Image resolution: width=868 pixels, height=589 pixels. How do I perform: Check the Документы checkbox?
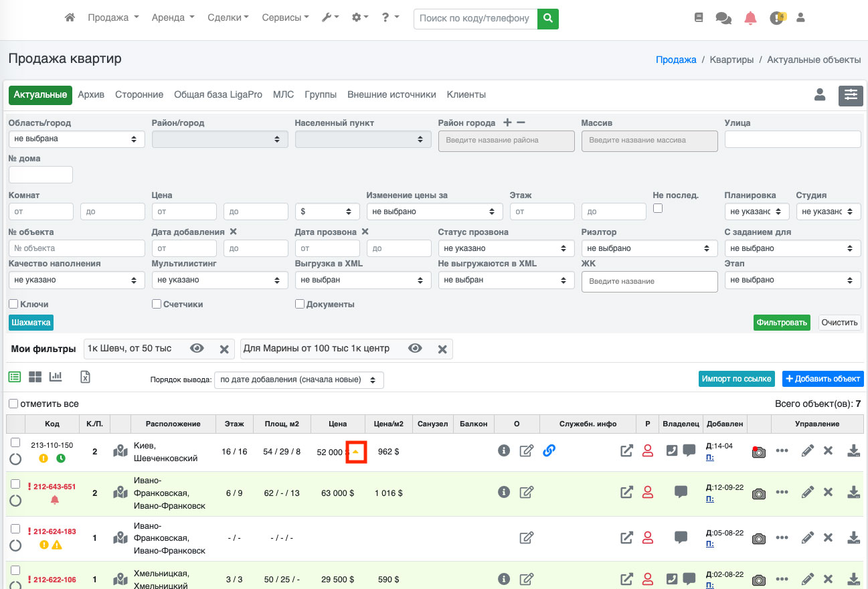click(300, 304)
